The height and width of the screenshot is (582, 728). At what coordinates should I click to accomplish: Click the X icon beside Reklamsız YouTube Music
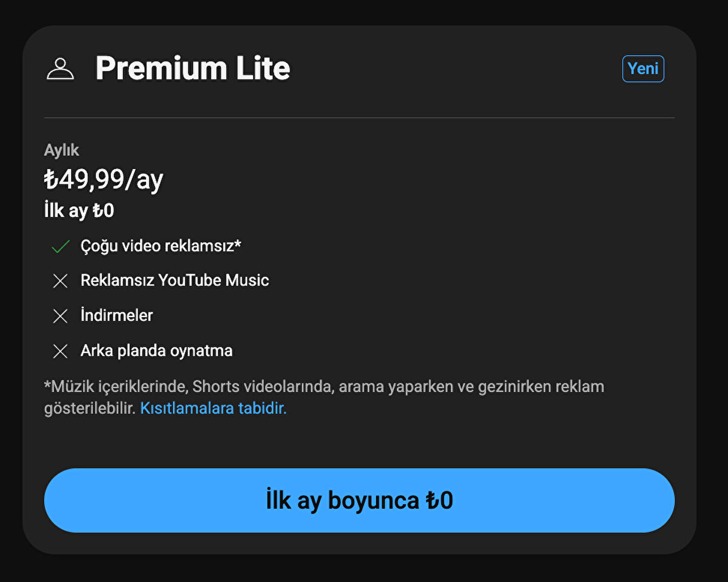tap(60, 281)
